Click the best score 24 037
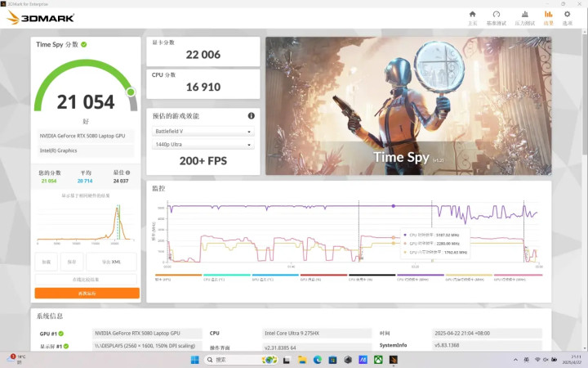The height and width of the screenshot is (368, 588). point(121,181)
